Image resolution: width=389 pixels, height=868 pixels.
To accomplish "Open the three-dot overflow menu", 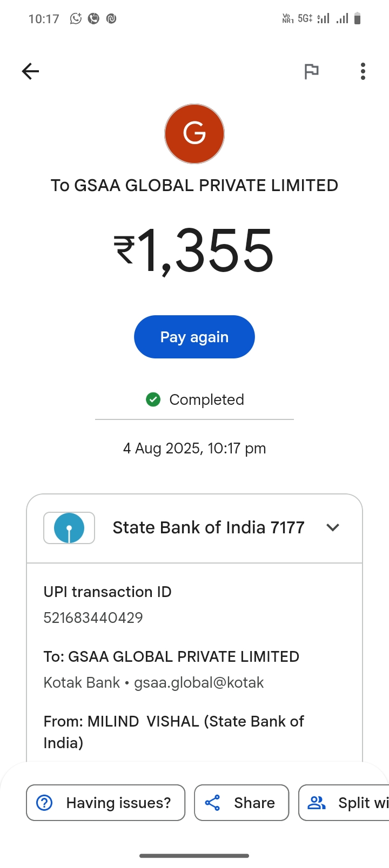I will coord(363,71).
